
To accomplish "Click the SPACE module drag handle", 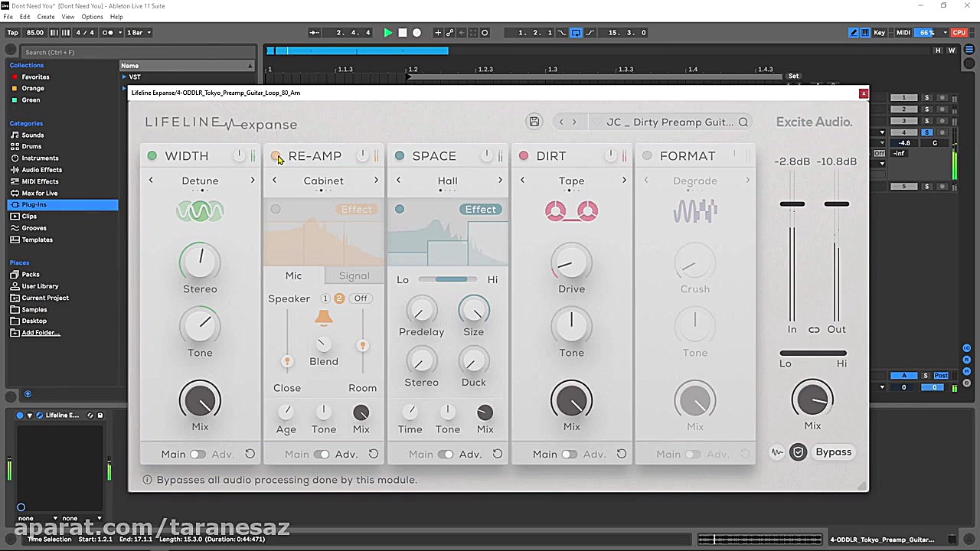I will [501, 156].
